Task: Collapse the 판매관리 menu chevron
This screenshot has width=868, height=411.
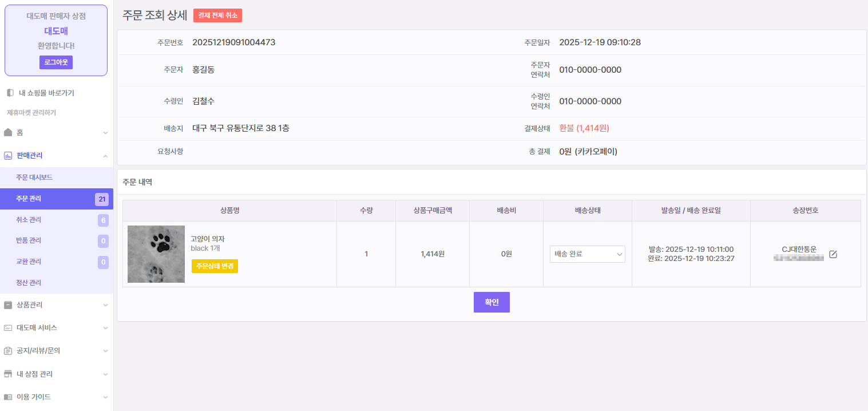Action: coord(105,156)
